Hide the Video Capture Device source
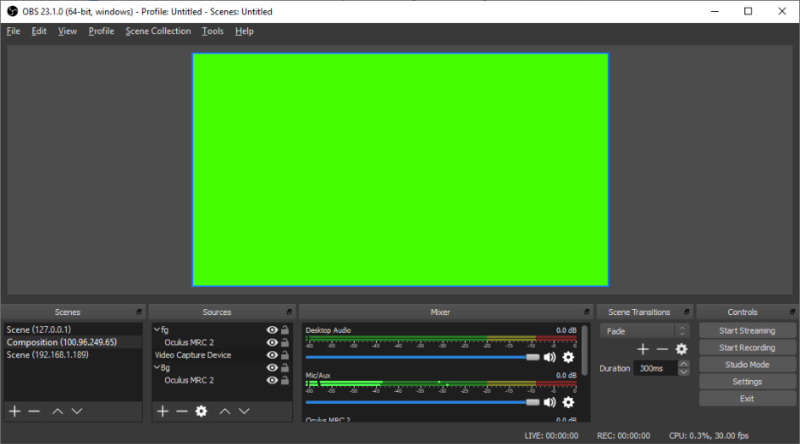The image size is (800, 444). (272, 355)
